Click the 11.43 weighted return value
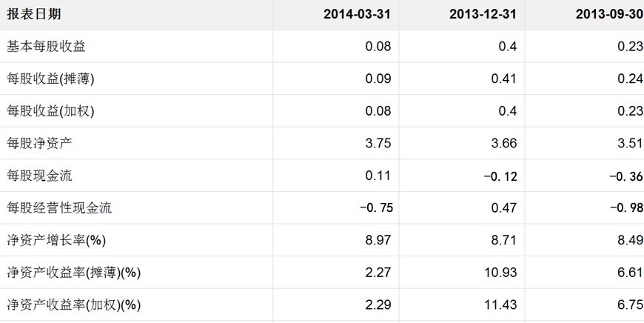Image resolution: width=644 pixels, height=323 pixels. click(500, 304)
